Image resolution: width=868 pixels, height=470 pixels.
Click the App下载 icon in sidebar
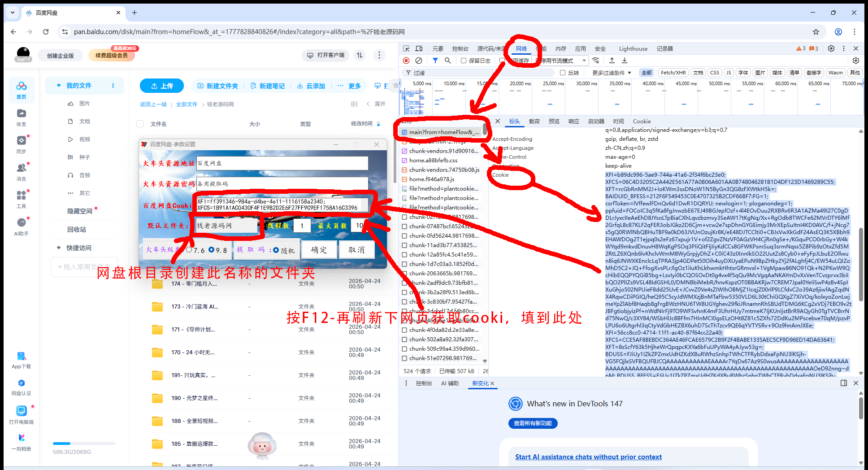coord(21,357)
